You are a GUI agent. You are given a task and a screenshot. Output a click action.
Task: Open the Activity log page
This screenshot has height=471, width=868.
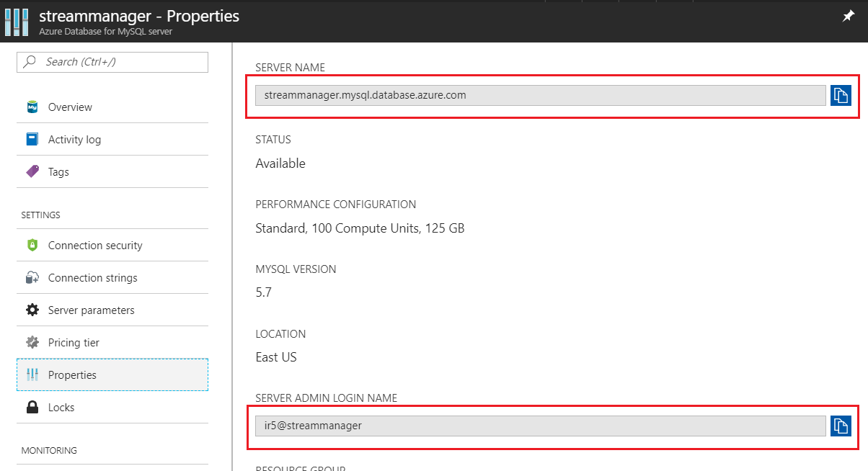[112, 139]
